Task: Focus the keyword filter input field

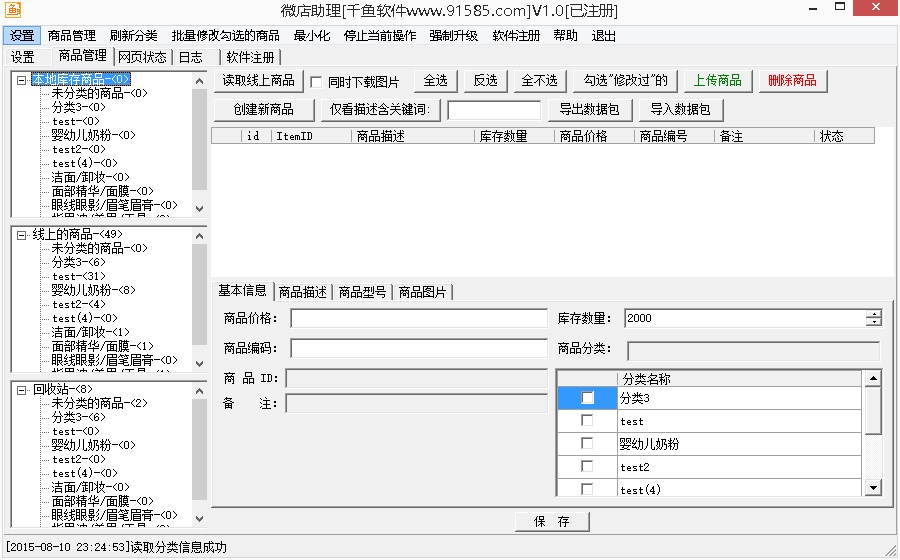Action: 494,110
